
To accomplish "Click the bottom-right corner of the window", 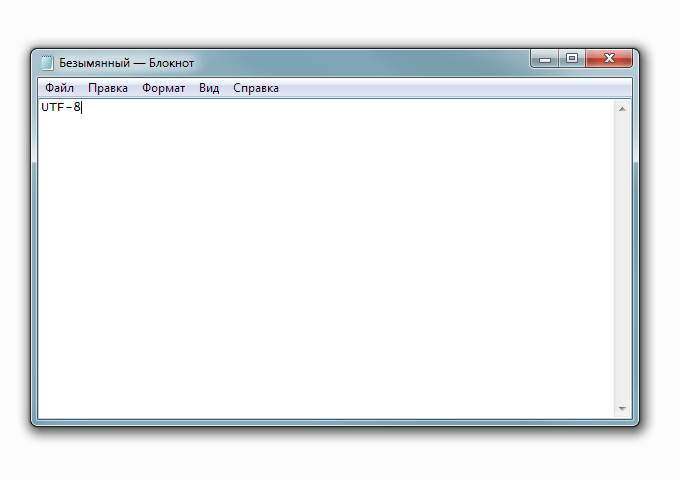I will (636, 423).
